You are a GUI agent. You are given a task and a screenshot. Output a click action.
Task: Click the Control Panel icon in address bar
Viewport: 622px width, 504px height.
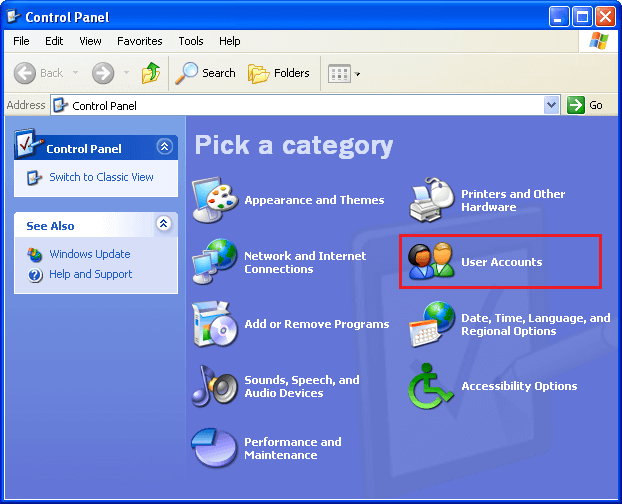point(60,105)
